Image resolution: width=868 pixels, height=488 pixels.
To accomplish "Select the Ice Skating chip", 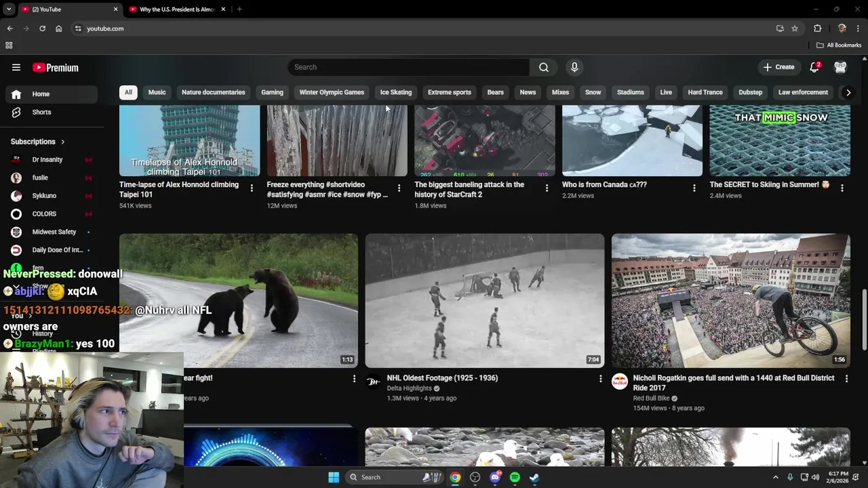I will pyautogui.click(x=396, y=92).
